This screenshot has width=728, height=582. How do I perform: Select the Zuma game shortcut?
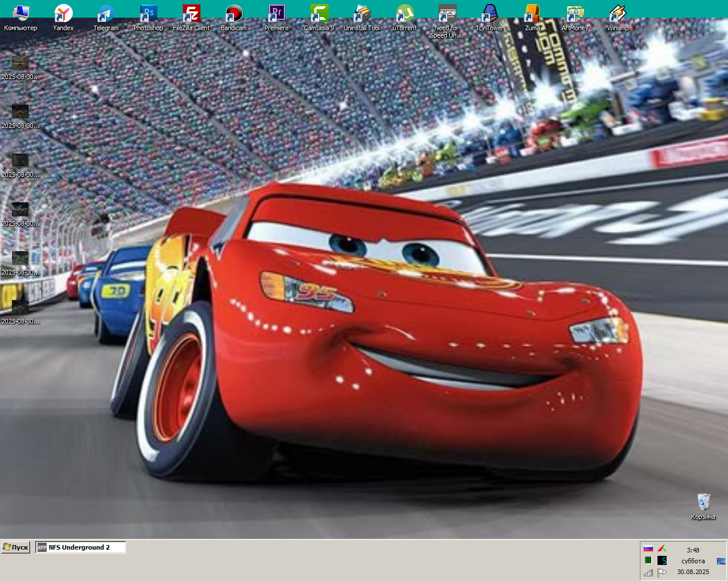[532, 18]
